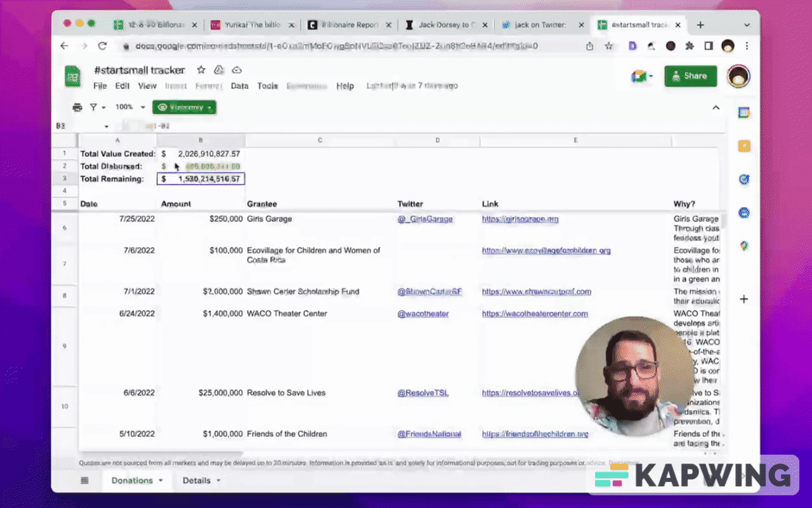Open the Edit menu

[122, 86]
